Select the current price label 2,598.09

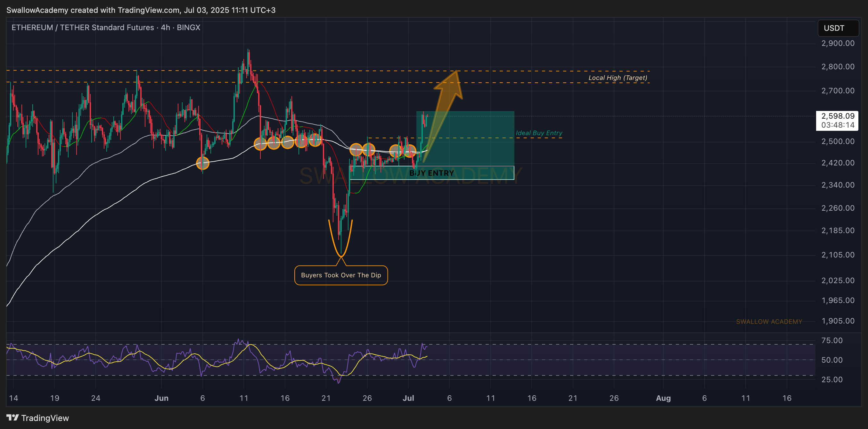click(838, 116)
